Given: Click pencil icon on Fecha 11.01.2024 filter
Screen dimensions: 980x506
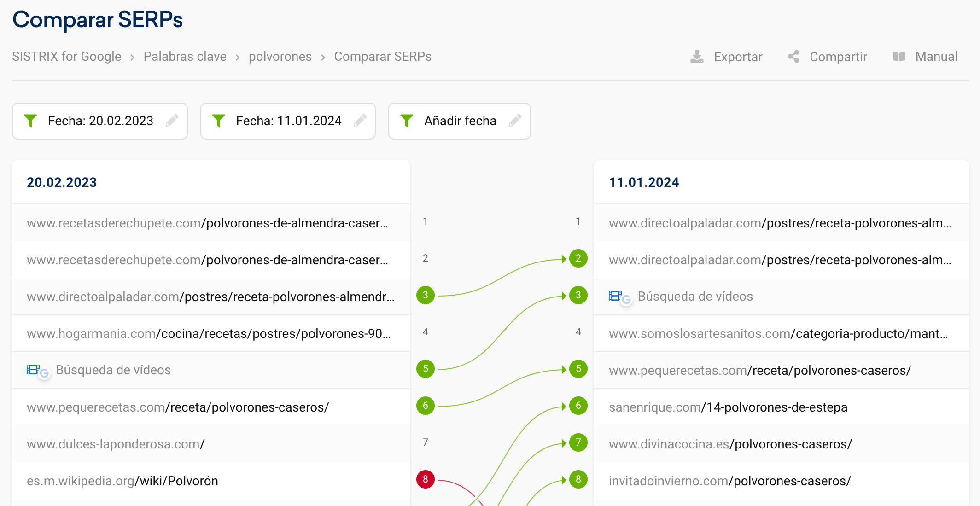Looking at the screenshot, I should (360, 121).
